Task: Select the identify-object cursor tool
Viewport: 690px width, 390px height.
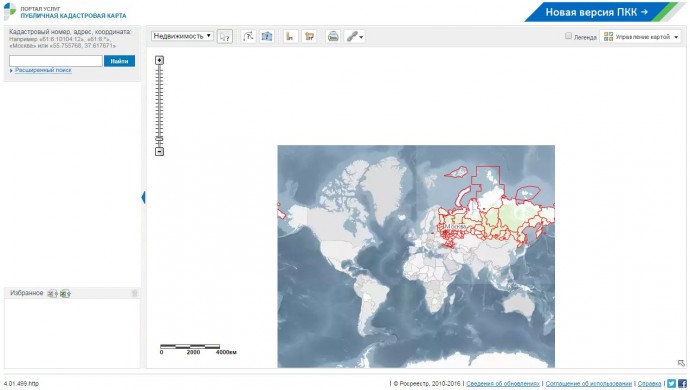Action: click(x=224, y=37)
